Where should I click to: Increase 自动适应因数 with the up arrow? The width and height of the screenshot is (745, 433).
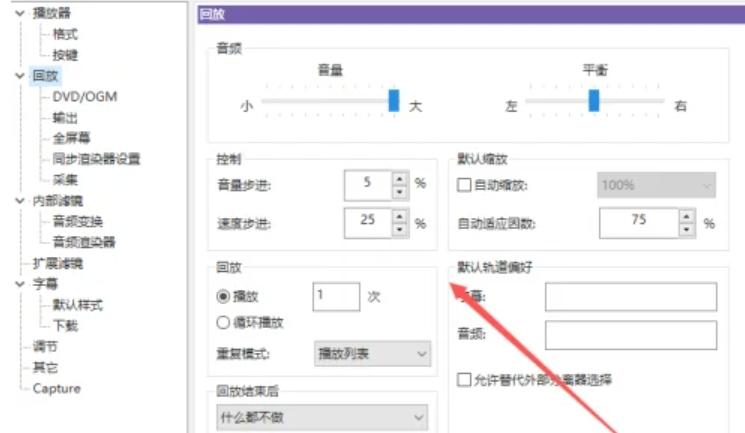tap(690, 217)
